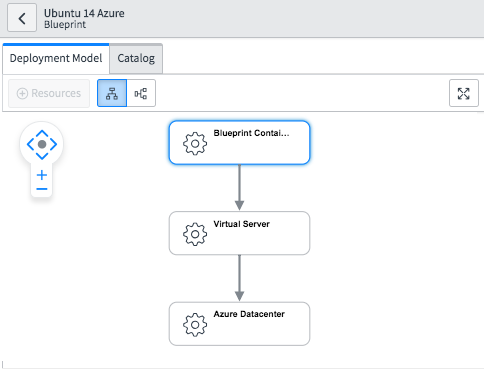
Task: Click the gear icon in Blueprint Container node
Action: pyautogui.click(x=195, y=144)
